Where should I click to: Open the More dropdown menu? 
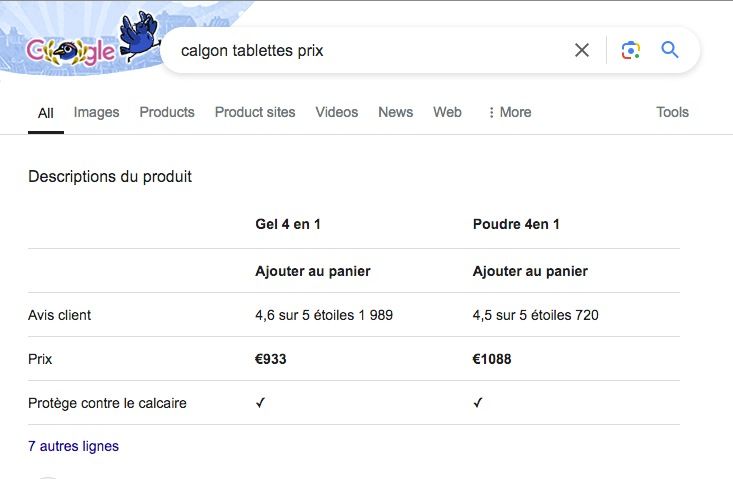(x=509, y=112)
